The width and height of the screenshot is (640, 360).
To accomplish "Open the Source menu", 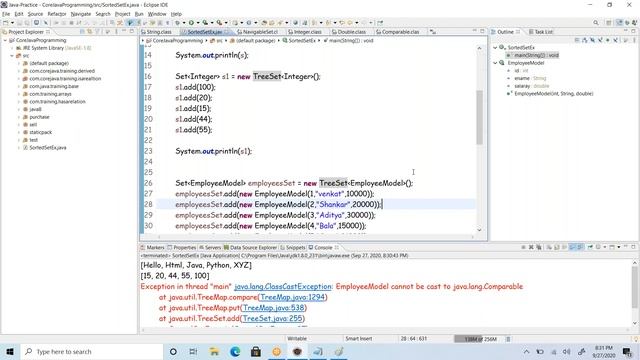I will (x=35, y=14).
